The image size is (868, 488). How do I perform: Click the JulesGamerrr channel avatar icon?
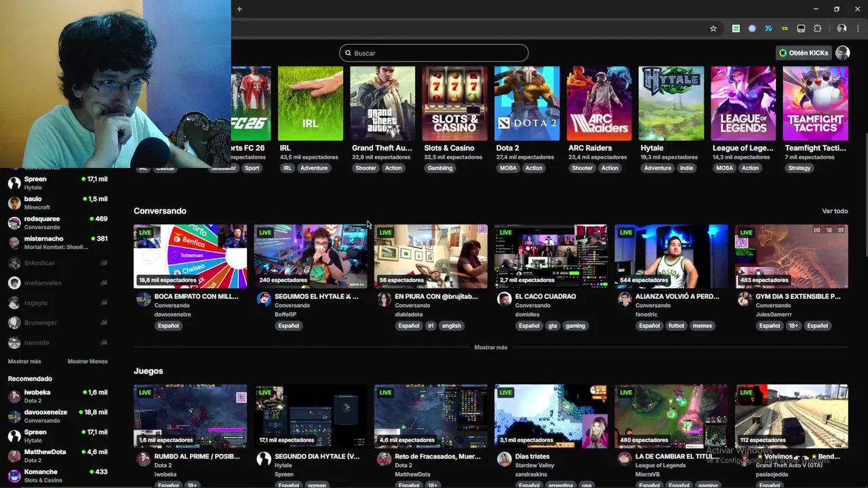[745, 300]
